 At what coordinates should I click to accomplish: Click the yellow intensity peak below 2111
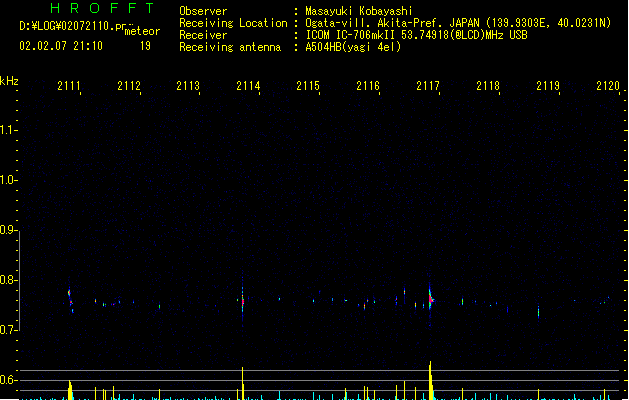pyautogui.click(x=70, y=390)
